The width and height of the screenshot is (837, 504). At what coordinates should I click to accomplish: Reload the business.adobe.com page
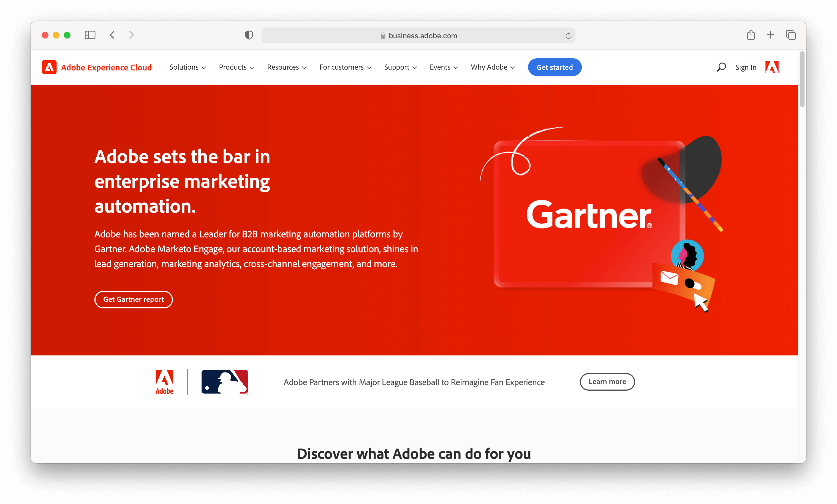point(568,35)
